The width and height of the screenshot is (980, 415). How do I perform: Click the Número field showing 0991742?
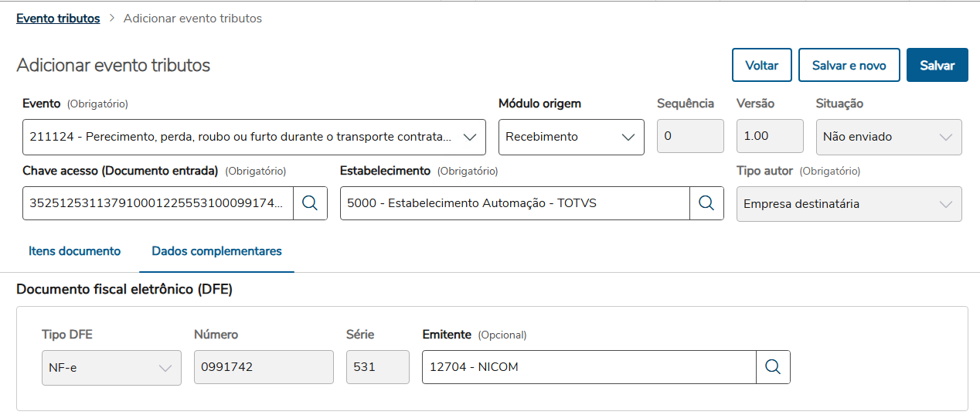click(263, 368)
